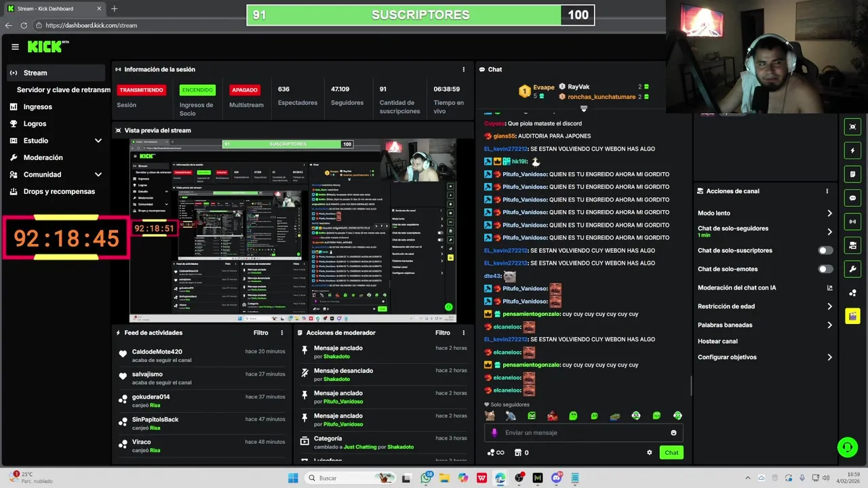This screenshot has width=868, height=488.
Task: Click the lightning bolt icon in right sidebar
Action: [x=852, y=150]
